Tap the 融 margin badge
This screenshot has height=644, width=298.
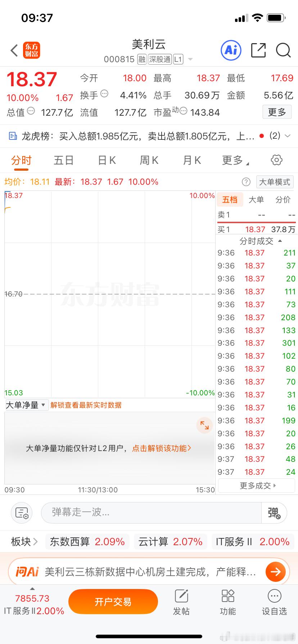142,59
